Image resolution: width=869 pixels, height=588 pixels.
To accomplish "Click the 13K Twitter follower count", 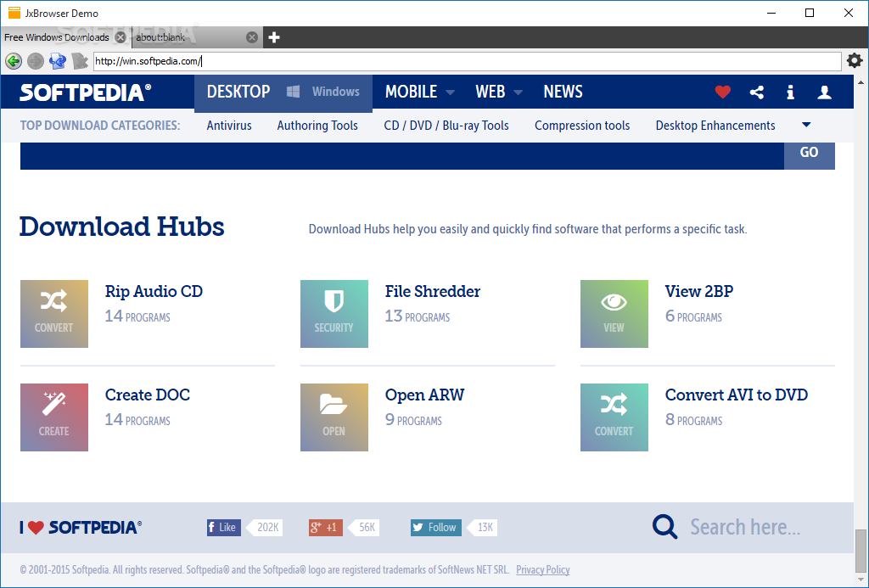I will [483, 527].
